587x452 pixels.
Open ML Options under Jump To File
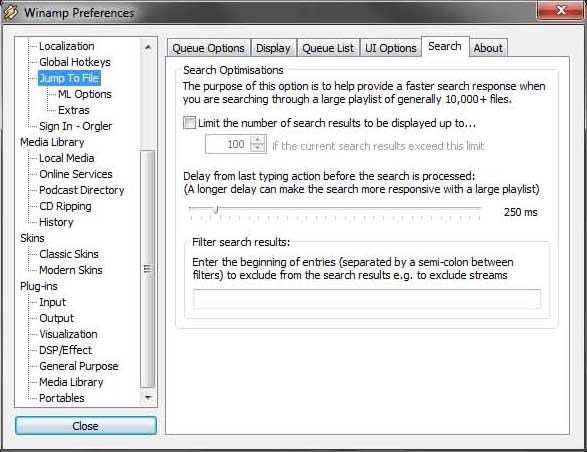[85, 94]
